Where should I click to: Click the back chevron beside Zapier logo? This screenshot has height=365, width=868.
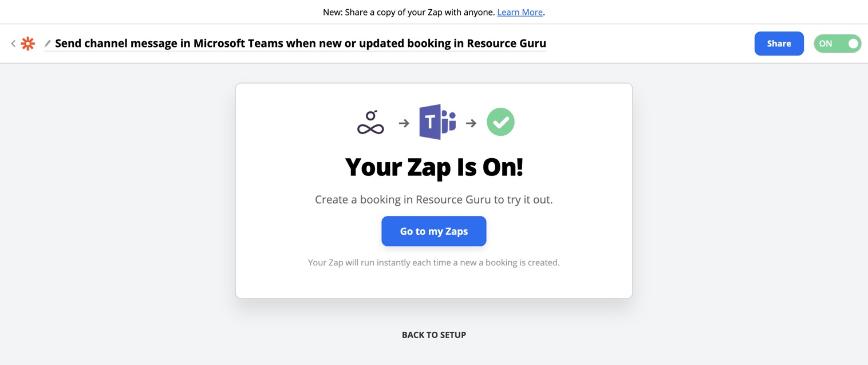tap(13, 44)
